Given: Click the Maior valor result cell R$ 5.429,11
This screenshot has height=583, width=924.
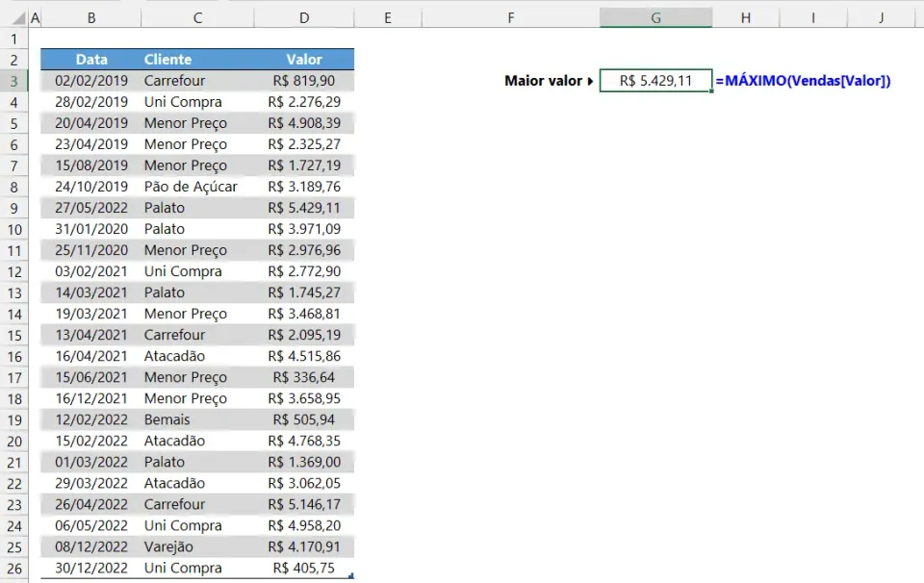Looking at the screenshot, I should tap(655, 81).
